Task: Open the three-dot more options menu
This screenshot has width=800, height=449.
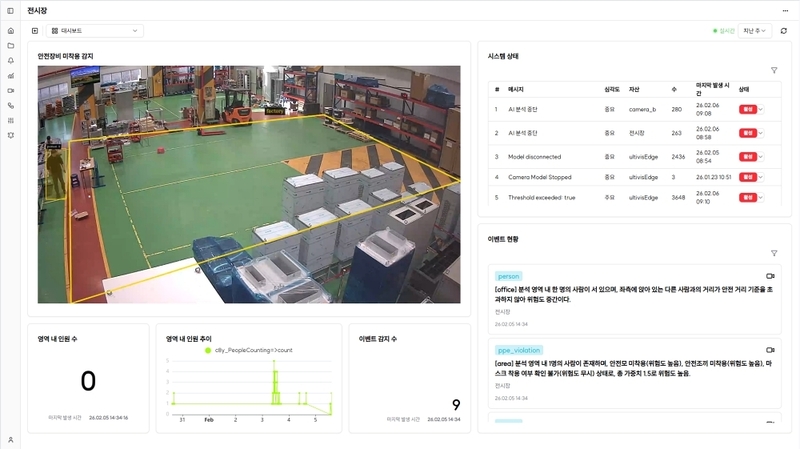Action: pyautogui.click(x=785, y=9)
